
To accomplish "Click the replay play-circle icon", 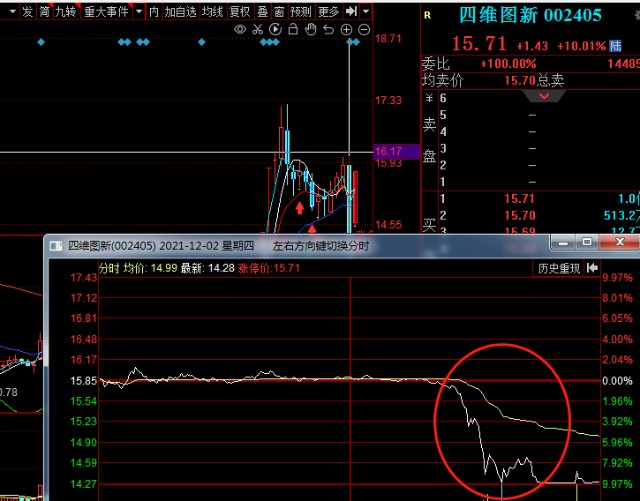I will pos(276,29).
